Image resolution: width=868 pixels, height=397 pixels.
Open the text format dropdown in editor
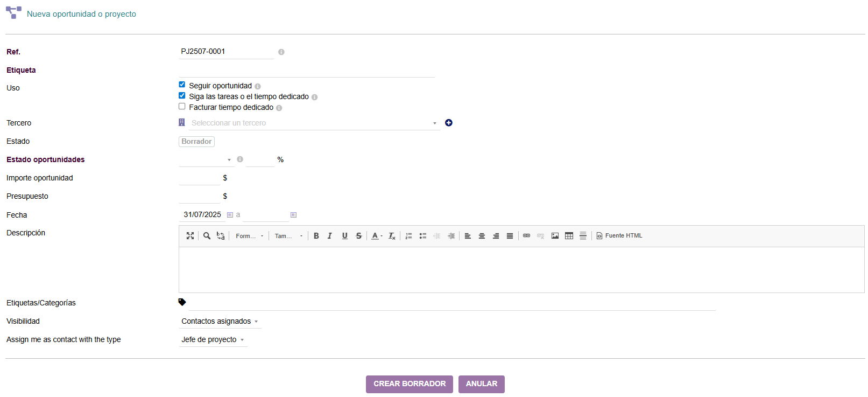tap(250, 236)
